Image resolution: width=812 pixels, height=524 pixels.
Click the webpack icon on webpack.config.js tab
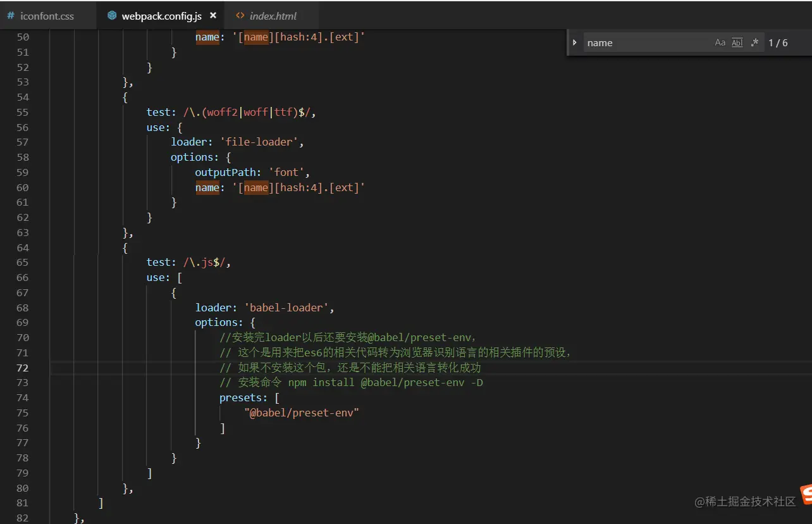pyautogui.click(x=112, y=16)
